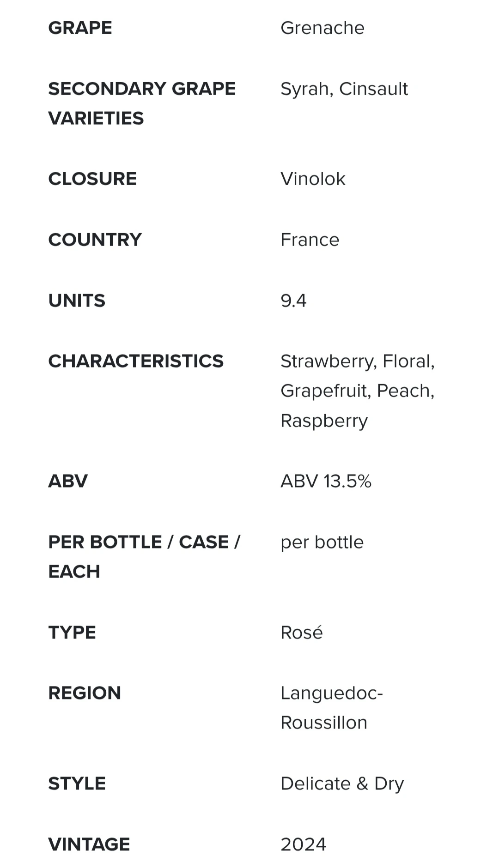This screenshot has width=499, height=868.
Task: Tap the PER BOTTLE / CASE / EACH label
Action: point(144,557)
